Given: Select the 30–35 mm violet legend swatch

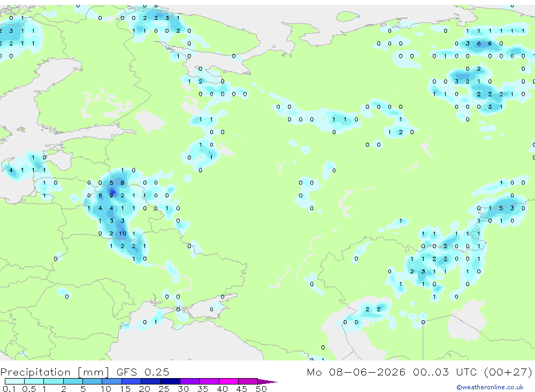Looking at the screenshot, I should pos(190,381).
